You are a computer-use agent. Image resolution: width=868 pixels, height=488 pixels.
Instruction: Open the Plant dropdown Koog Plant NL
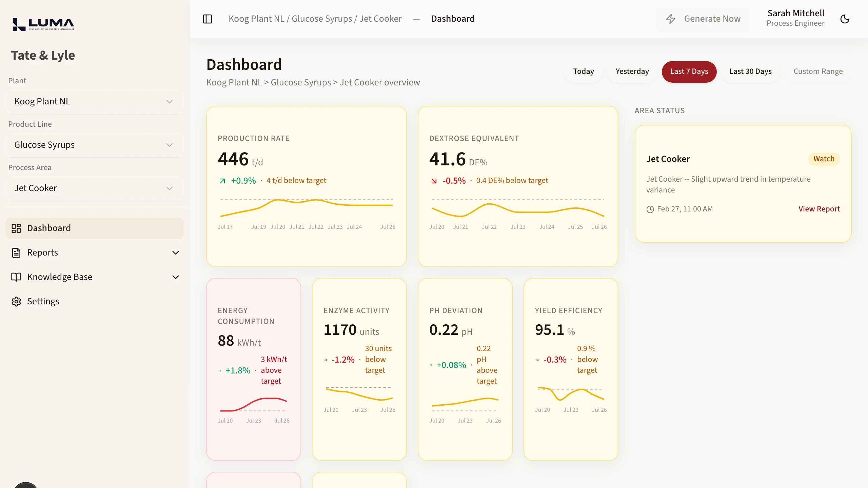pos(95,102)
